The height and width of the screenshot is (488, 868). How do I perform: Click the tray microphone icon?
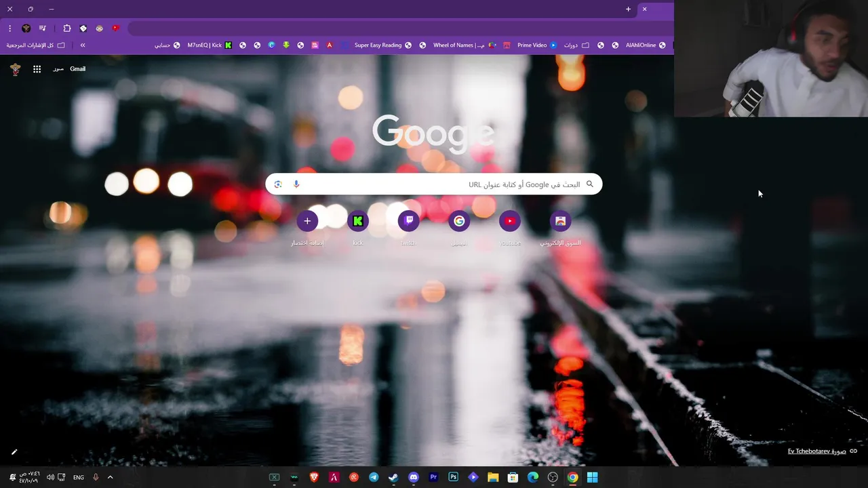[96, 477]
